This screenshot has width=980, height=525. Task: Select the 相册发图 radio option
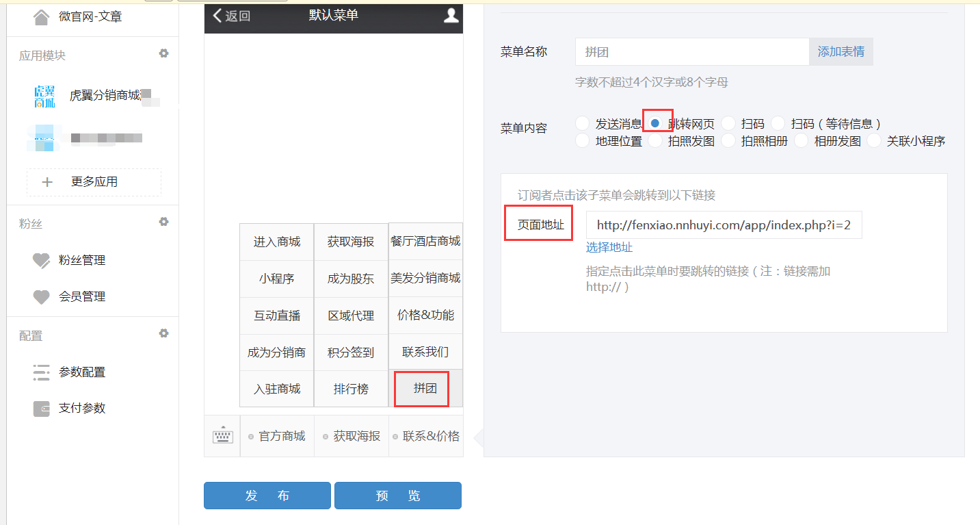(x=801, y=141)
